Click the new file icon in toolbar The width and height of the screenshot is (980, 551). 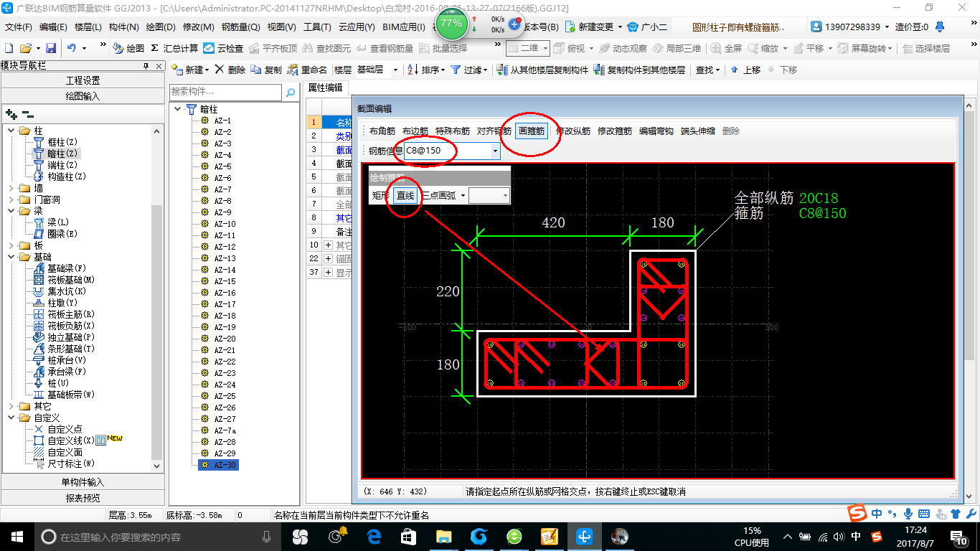[9, 48]
